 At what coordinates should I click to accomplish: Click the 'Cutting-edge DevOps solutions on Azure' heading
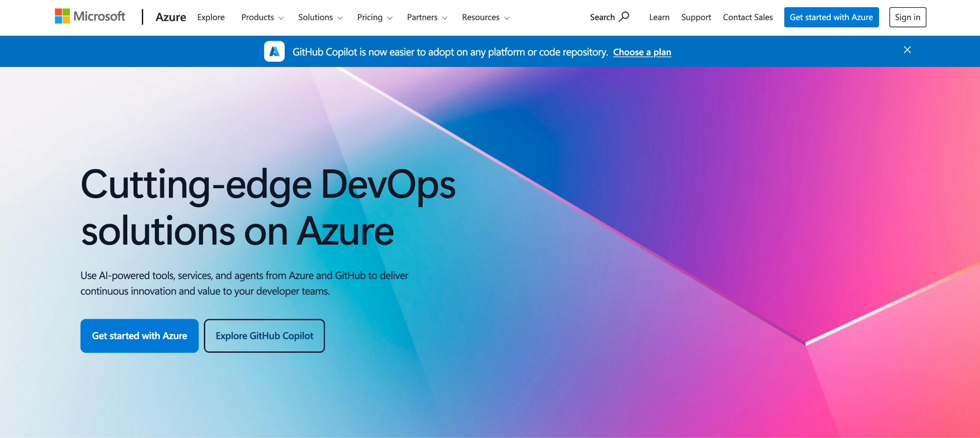click(268, 208)
